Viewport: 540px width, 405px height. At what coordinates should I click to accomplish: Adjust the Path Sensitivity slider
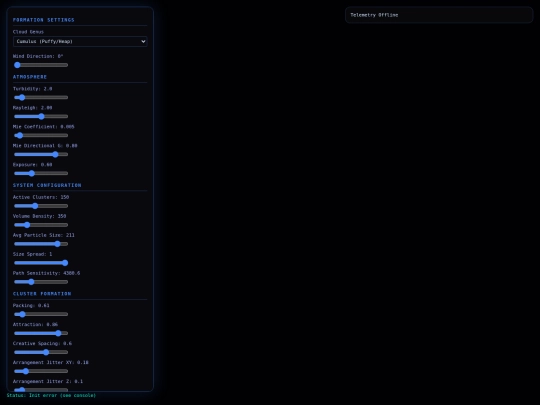pos(41,282)
